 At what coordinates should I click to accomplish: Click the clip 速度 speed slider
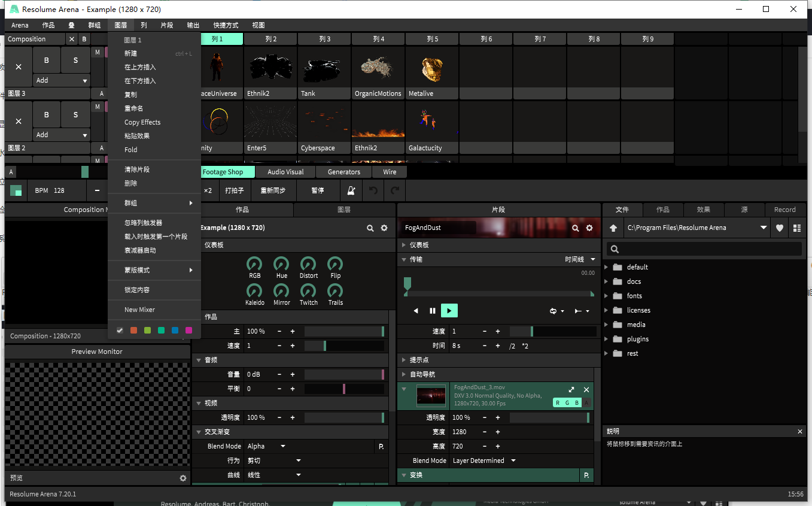pos(553,331)
